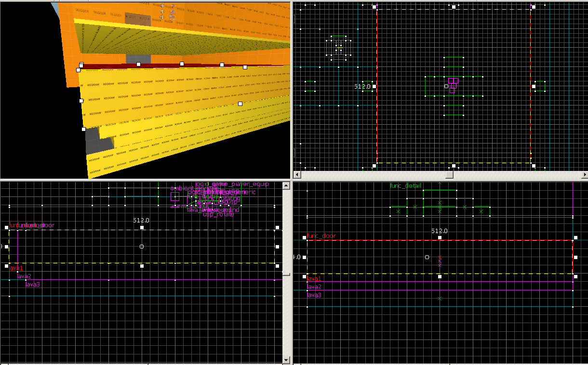This screenshot has width=588, height=365.
Task: Click the top view scrollbar left arrow
Action: 297,174
